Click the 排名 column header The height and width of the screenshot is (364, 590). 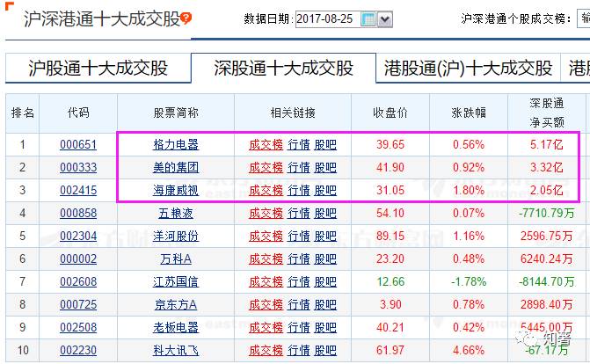click(x=23, y=113)
